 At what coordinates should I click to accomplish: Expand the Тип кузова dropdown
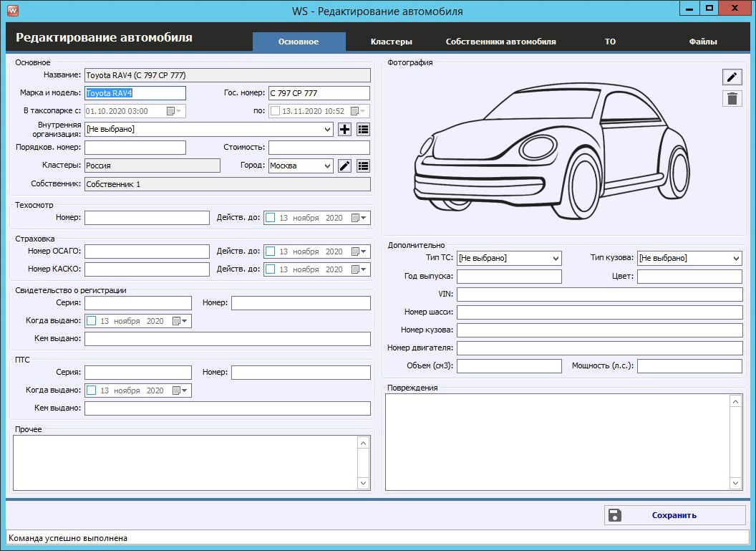(736, 258)
